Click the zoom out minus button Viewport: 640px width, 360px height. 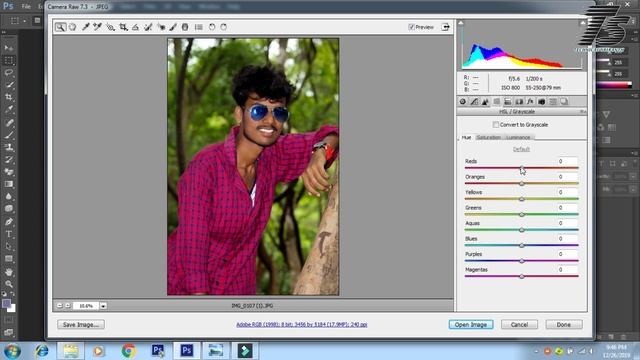60,305
